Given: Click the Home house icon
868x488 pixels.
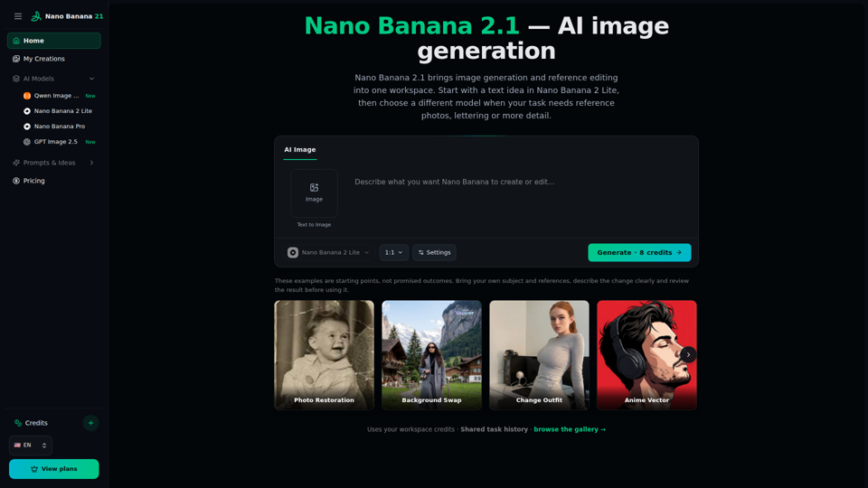Looking at the screenshot, I should 16,41.
